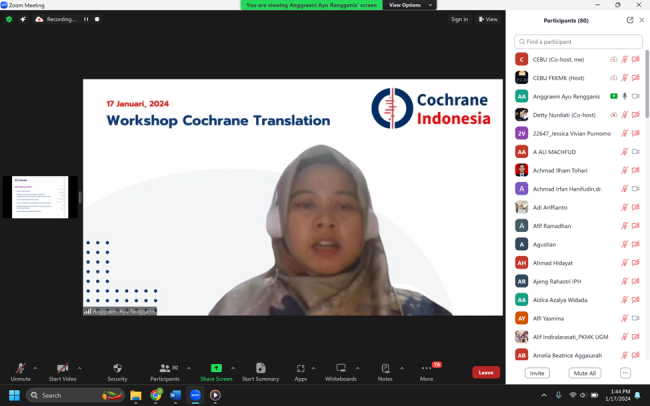Click the Sign in button
This screenshot has width=650, height=406.
(459, 19)
